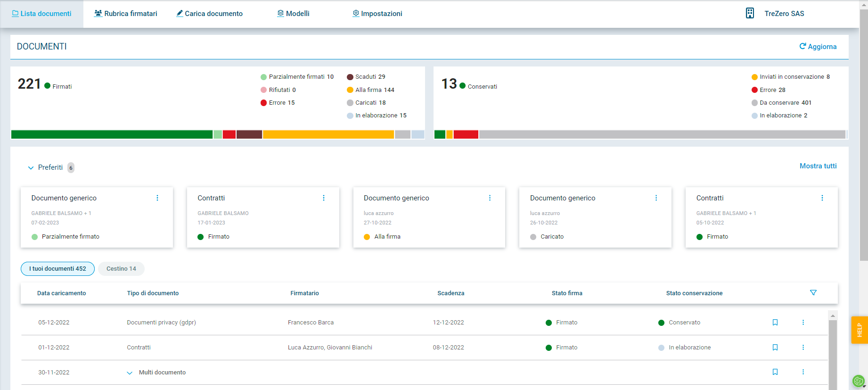868x390 pixels.
Task: Click the In elaborazione conservation status
Action: [684, 348]
